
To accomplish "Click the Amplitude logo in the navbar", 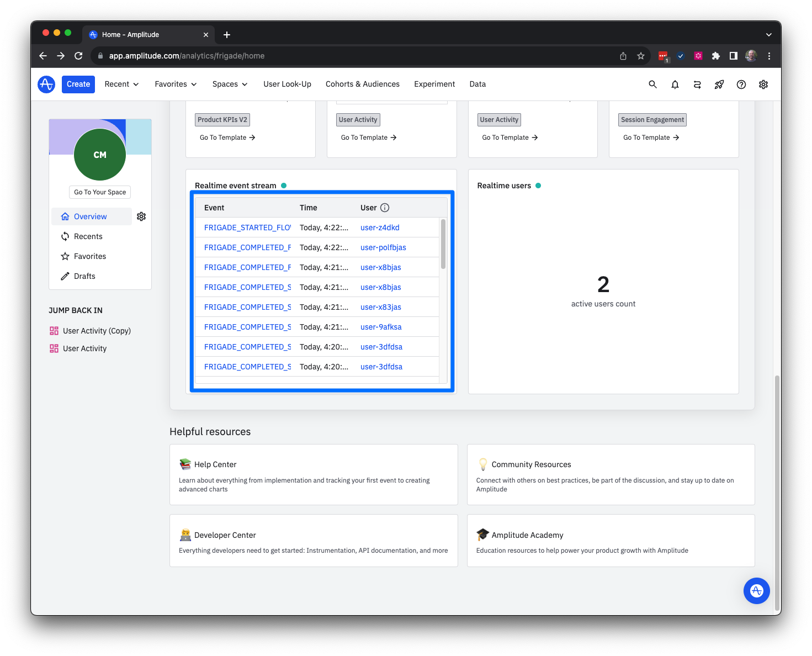I will coord(46,84).
